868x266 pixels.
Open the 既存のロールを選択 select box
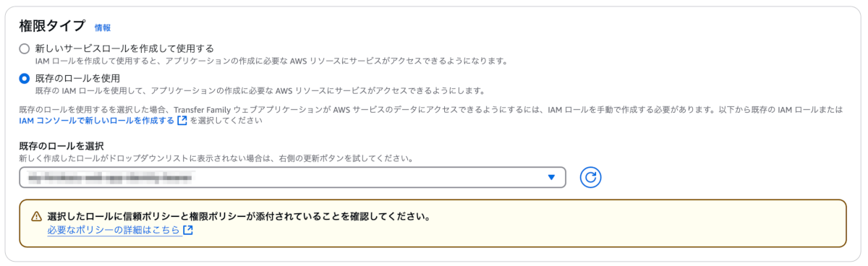[x=292, y=177]
